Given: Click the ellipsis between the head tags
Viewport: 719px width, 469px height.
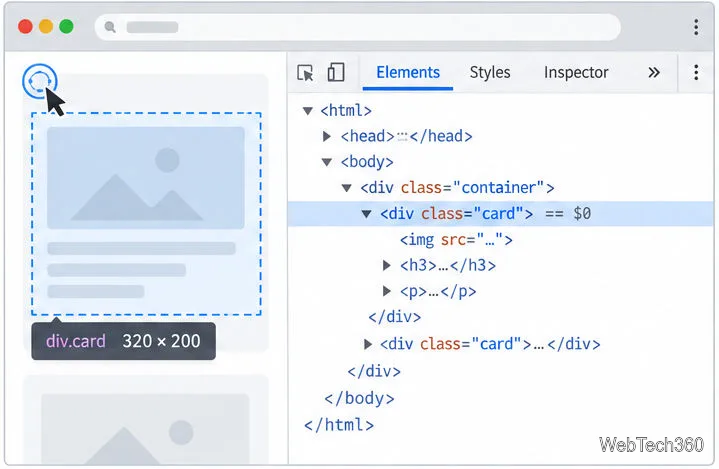Looking at the screenshot, I should (x=402, y=137).
